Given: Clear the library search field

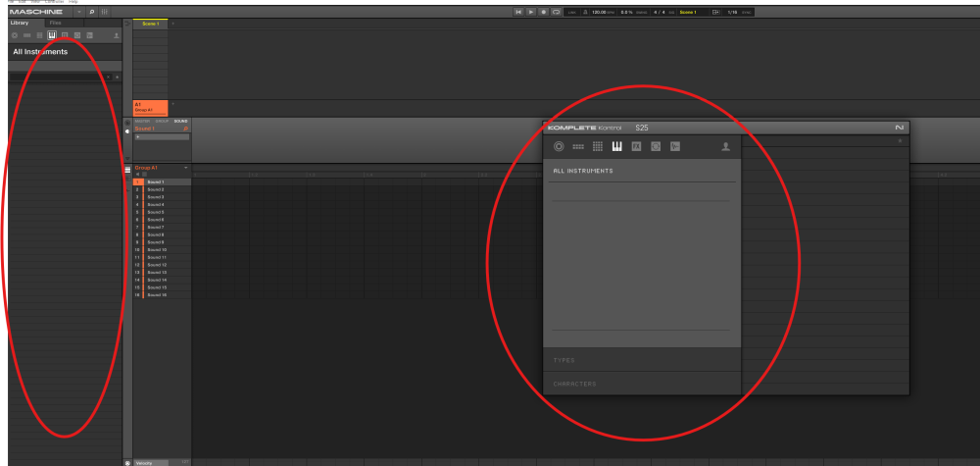Looking at the screenshot, I should coord(108,77).
